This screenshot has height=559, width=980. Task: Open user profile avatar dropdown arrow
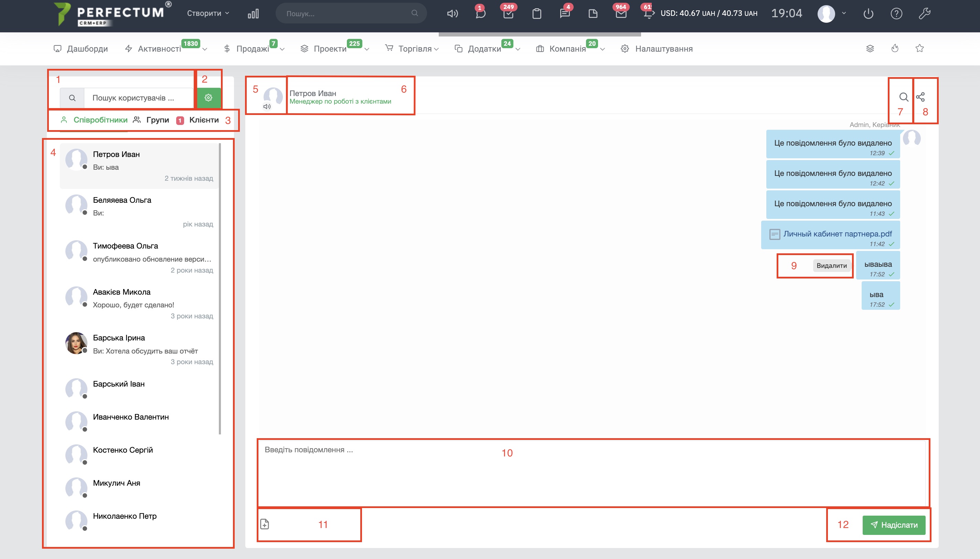pyautogui.click(x=844, y=13)
